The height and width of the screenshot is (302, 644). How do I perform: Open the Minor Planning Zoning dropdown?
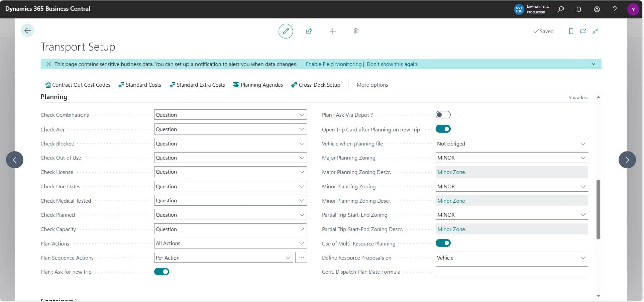512,186
